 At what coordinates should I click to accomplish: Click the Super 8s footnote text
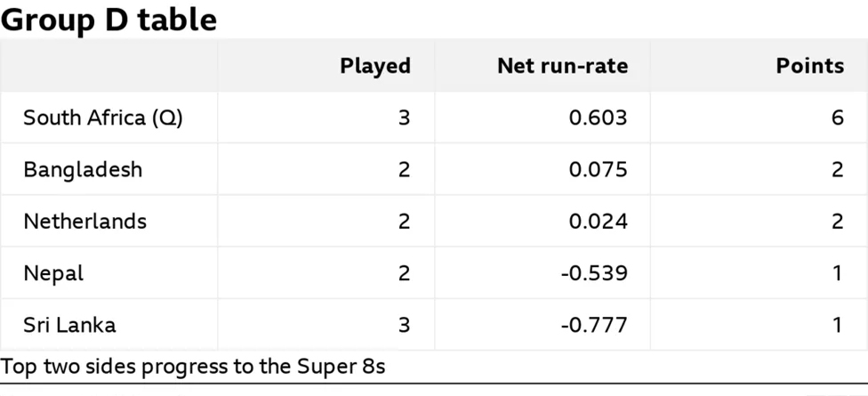click(193, 367)
